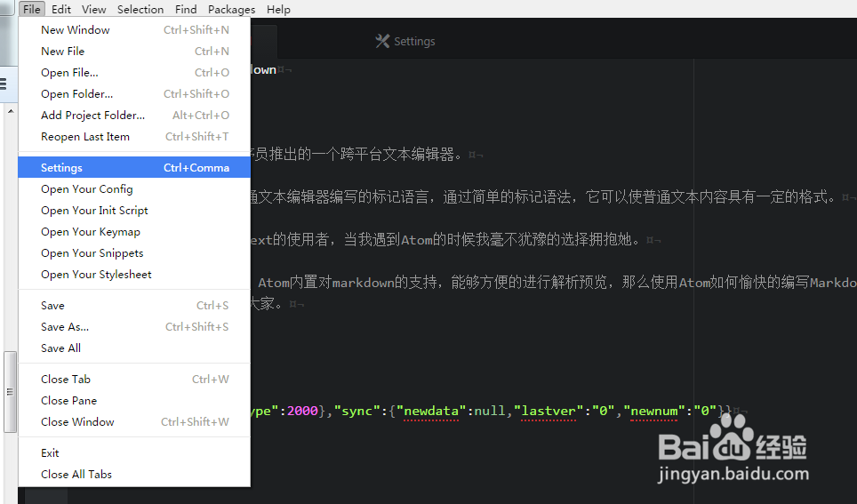Select Open Folder... menu entry
Viewport: 857px width, 504px height.
pyautogui.click(x=134, y=94)
